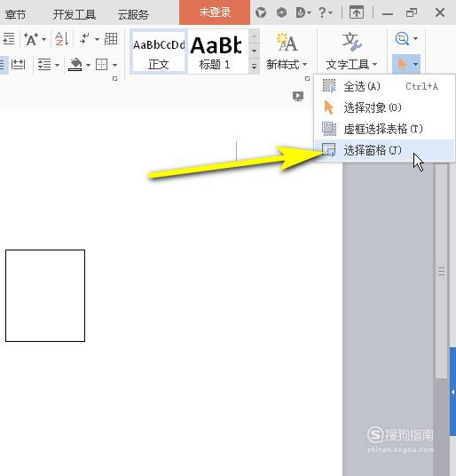Click the 未登录 login button

[x=215, y=12]
